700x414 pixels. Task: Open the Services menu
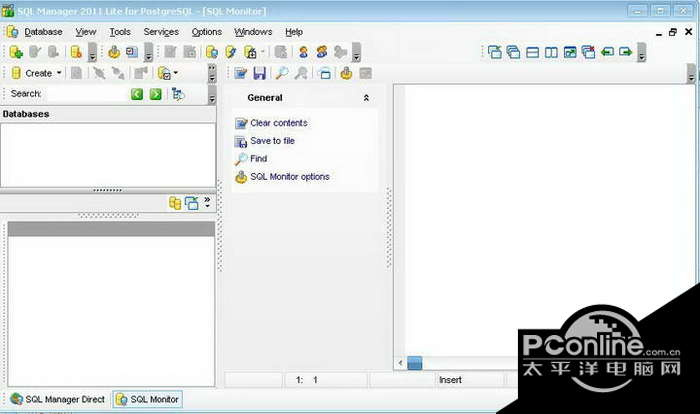tap(161, 32)
